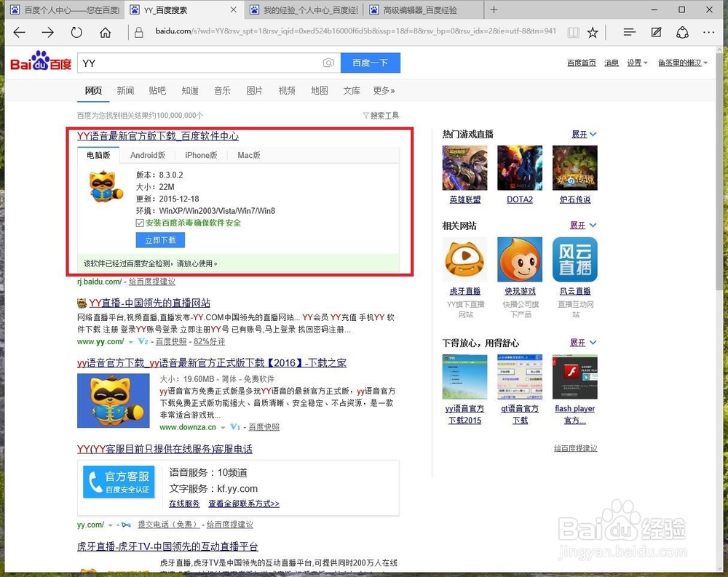Expand the 下得放心，用得舒心 section
Image resolution: width=728 pixels, height=577 pixels.
pos(583,343)
